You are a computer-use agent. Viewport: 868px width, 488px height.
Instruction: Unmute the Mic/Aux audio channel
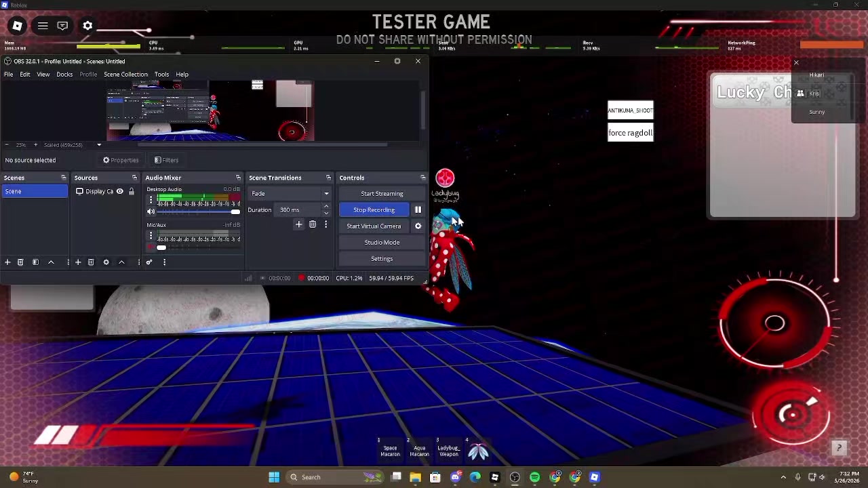[x=151, y=247]
